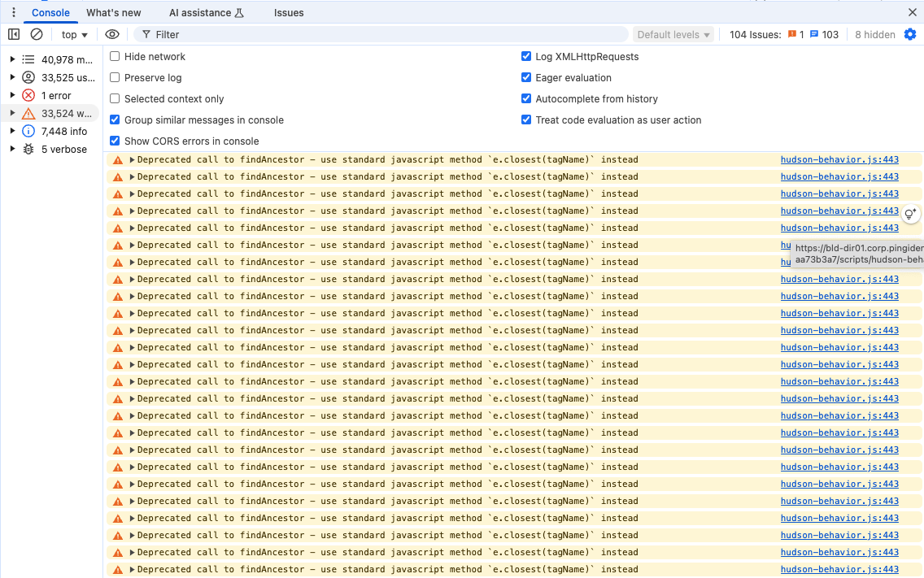Image resolution: width=924 pixels, height=578 pixels.
Task: Switch to the Issues tab
Action: (289, 12)
